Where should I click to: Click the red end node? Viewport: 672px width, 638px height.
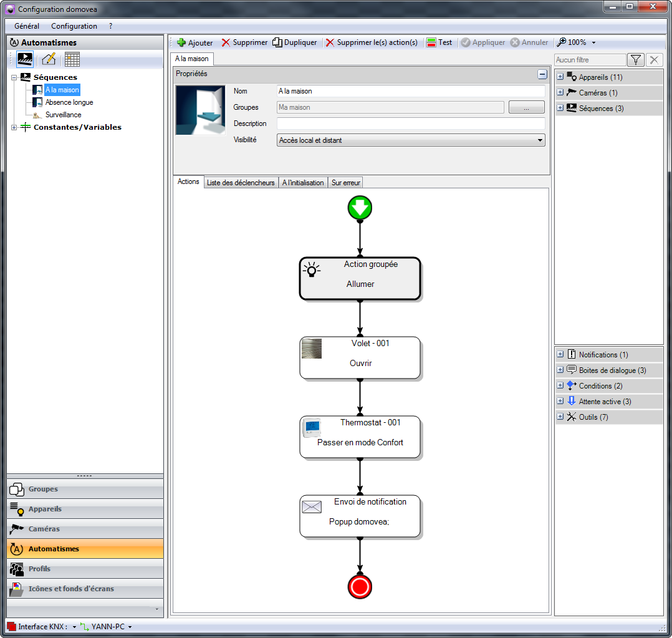[360, 586]
